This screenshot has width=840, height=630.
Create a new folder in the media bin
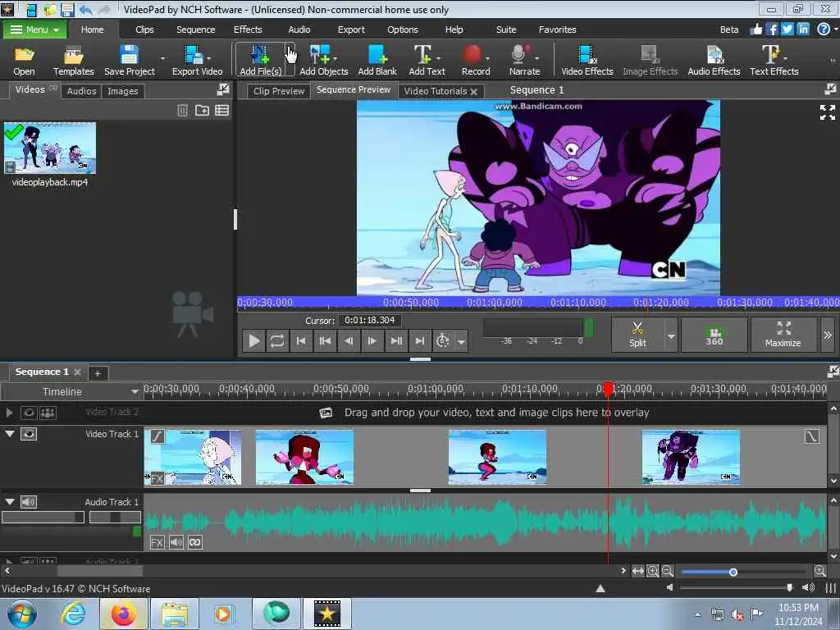tap(202, 111)
